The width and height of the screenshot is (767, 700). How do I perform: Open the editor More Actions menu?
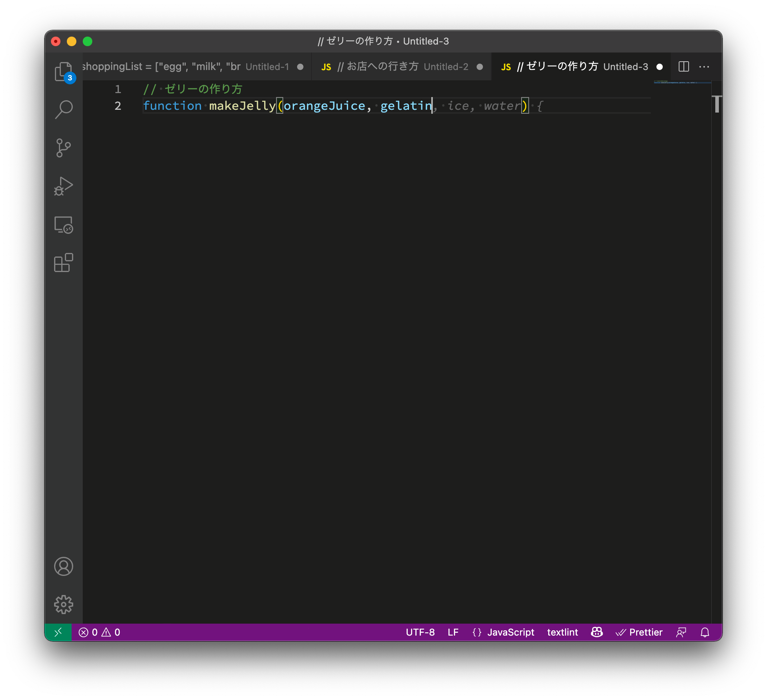click(x=704, y=66)
